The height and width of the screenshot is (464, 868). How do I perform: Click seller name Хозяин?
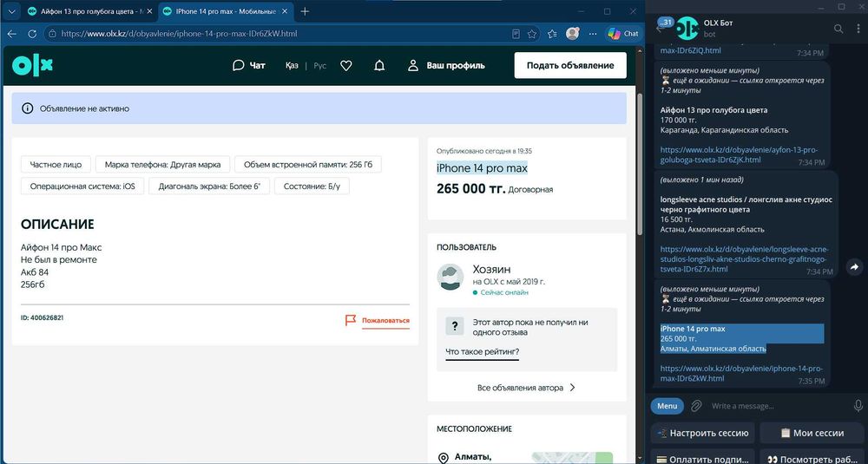click(x=492, y=270)
